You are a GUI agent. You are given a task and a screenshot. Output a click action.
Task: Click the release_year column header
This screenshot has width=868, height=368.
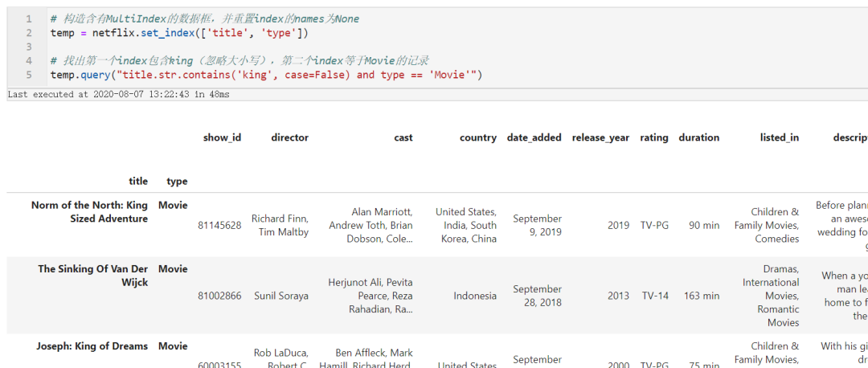pyautogui.click(x=600, y=137)
